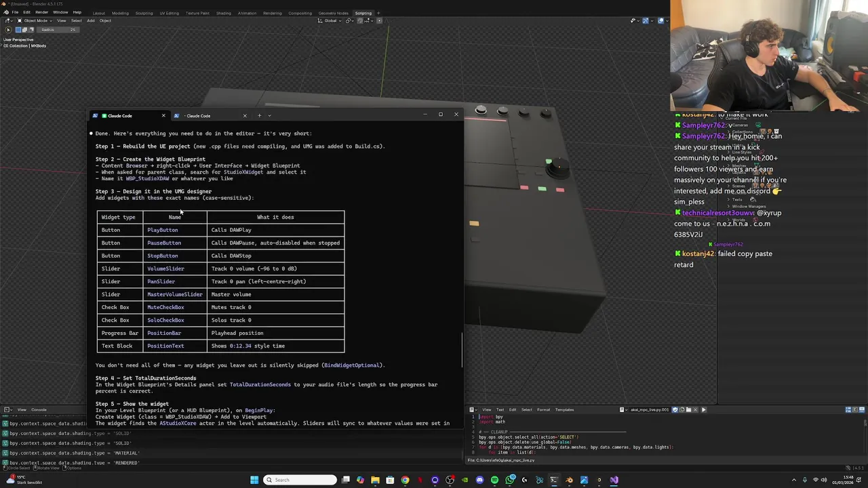Open the Blender logo application menu
868x488 pixels.
6,12
